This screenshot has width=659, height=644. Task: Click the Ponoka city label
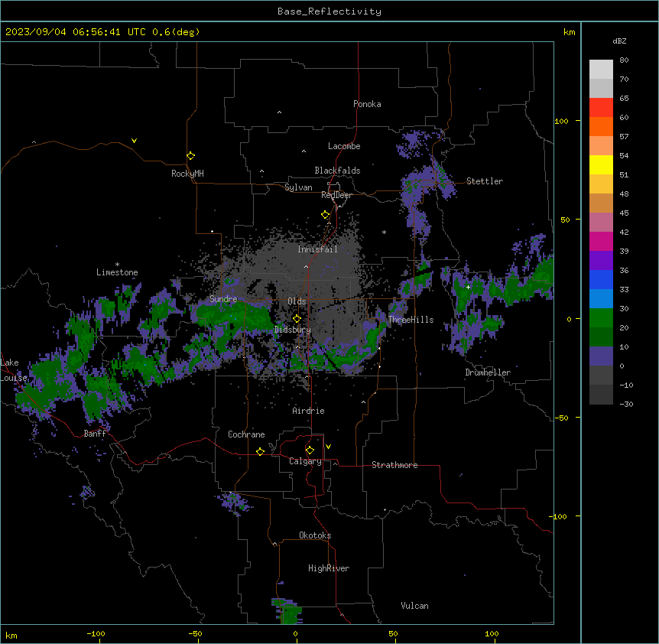point(367,104)
